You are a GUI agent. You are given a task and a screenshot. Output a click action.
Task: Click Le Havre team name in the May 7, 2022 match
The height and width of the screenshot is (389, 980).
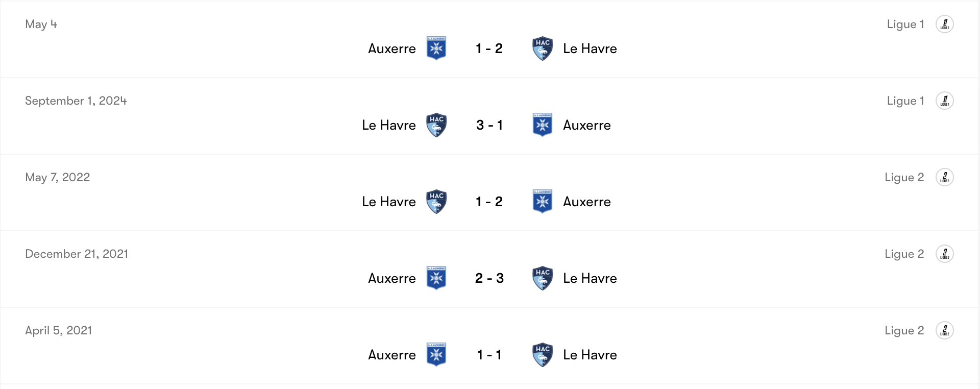(389, 201)
